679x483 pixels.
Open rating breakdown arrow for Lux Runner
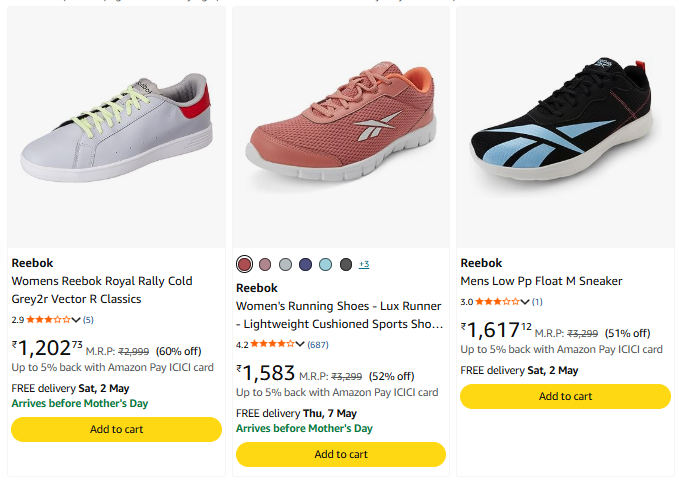tap(302, 345)
